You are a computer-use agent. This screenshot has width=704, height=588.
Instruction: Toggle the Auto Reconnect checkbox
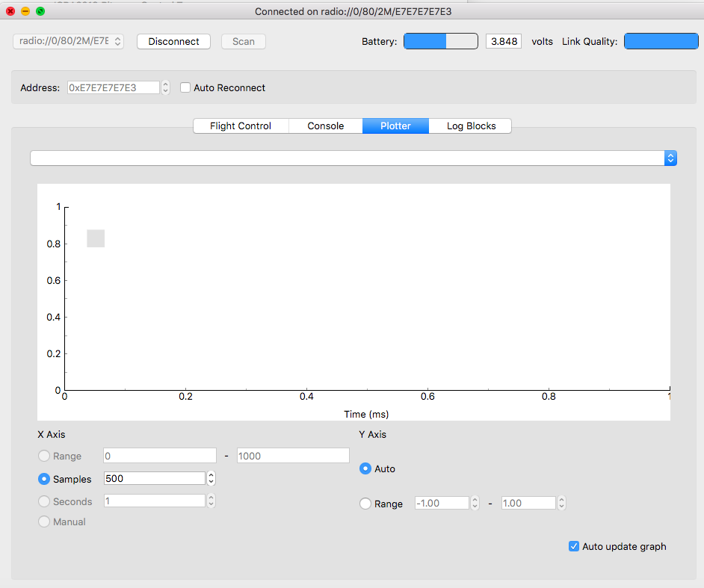[x=185, y=88]
